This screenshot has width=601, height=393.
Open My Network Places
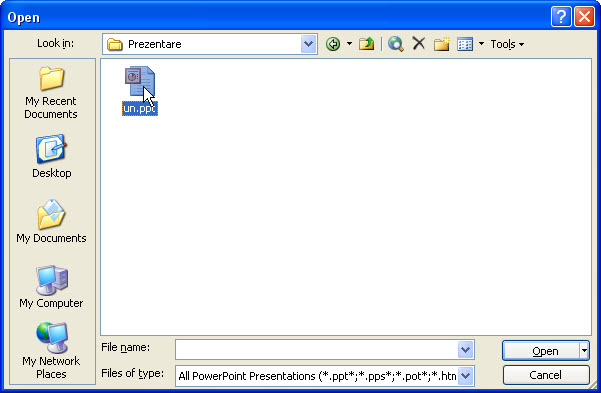[x=51, y=351]
